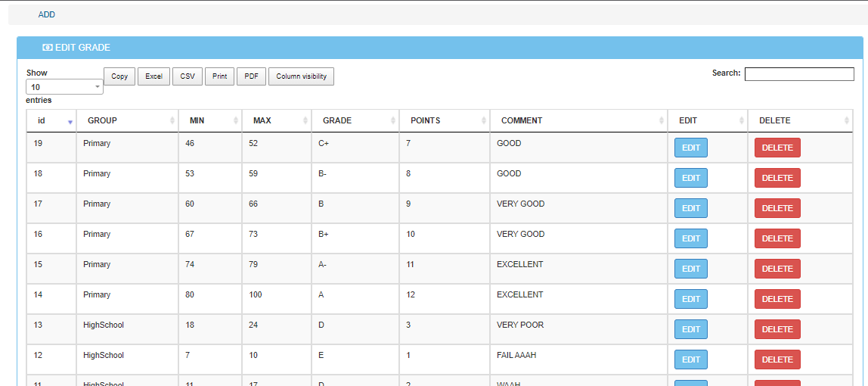868x386 pixels.
Task: Click the Copy export button
Action: (119, 76)
